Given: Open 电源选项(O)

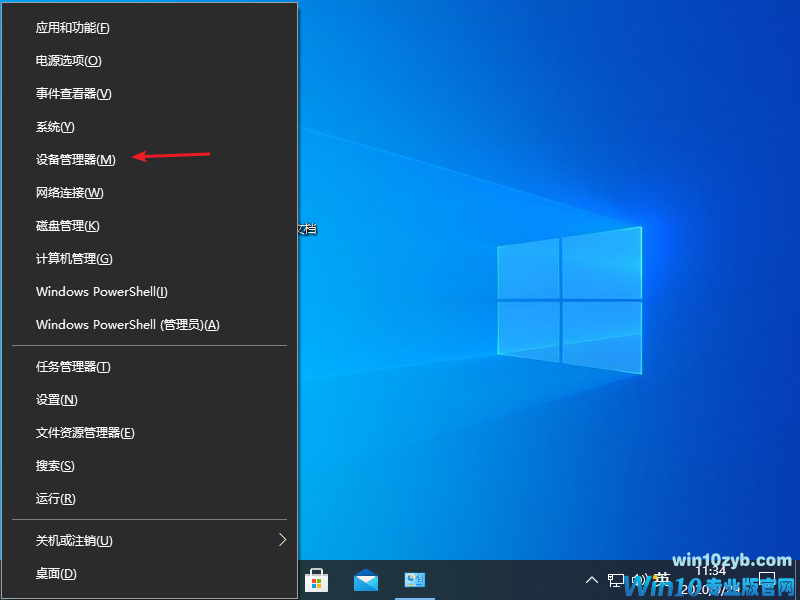Looking at the screenshot, I should 69,61.
